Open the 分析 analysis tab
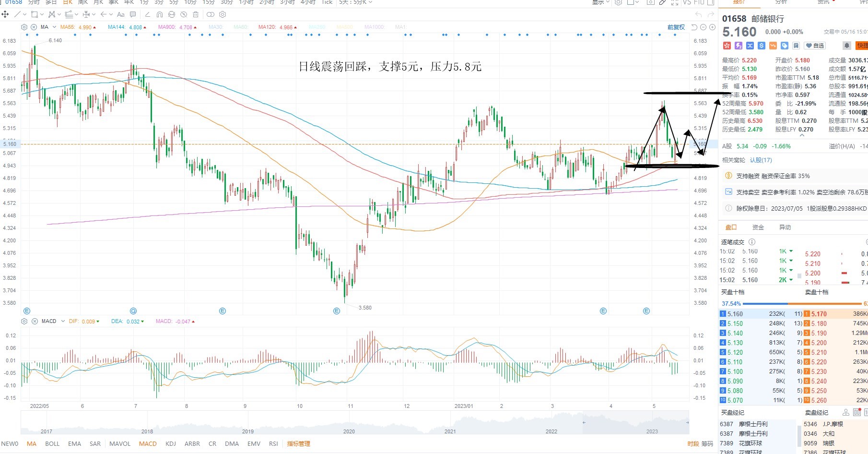 781,2
